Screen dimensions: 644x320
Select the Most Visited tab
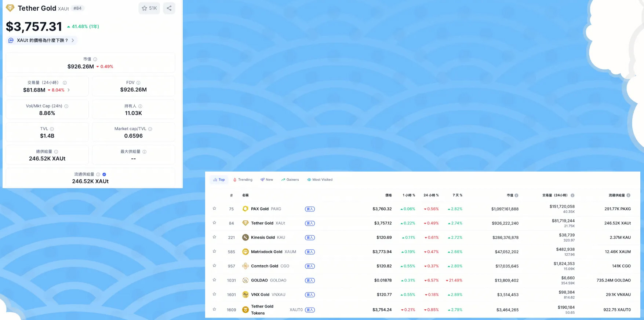(x=320, y=180)
